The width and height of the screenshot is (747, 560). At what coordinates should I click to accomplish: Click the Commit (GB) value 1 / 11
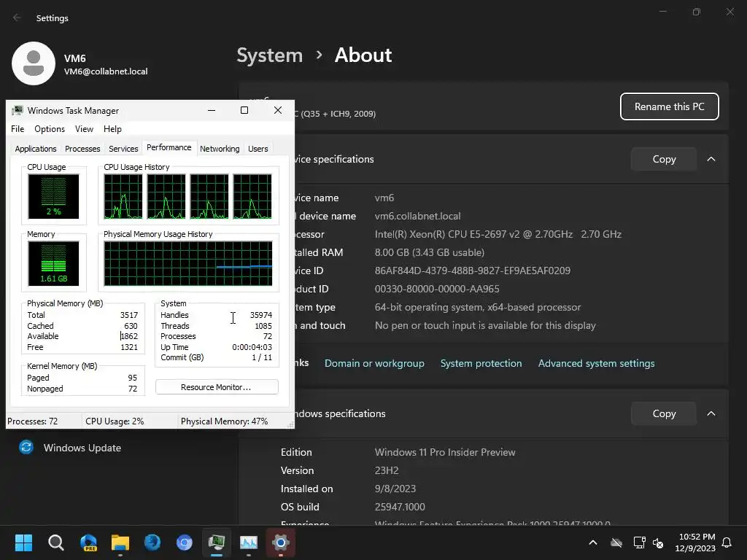262,357
